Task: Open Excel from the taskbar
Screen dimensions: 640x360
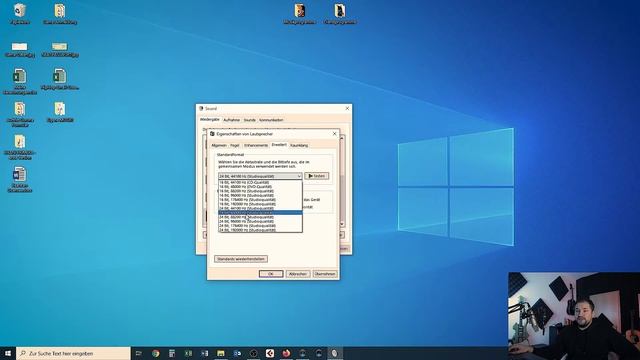Action: click(x=188, y=353)
